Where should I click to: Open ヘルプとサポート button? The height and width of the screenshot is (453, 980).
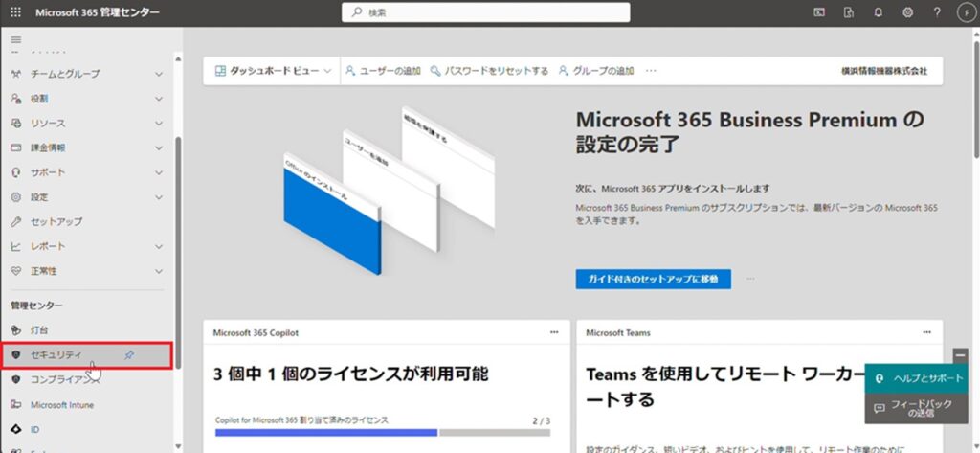[916, 378]
